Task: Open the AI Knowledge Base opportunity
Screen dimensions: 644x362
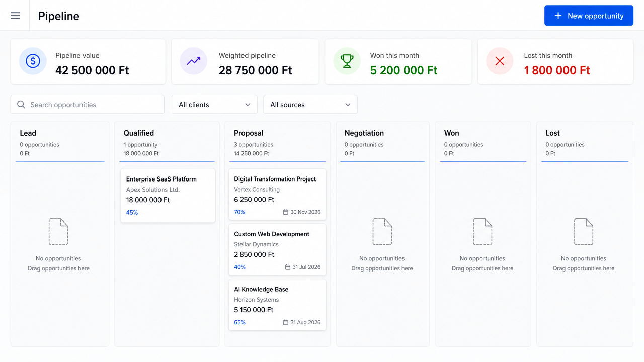Action: point(277,305)
